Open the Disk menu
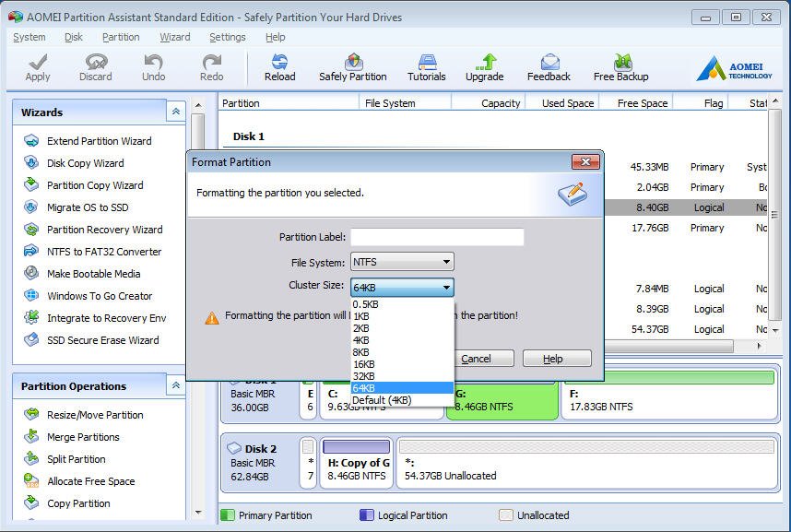This screenshot has width=791, height=532. click(74, 37)
